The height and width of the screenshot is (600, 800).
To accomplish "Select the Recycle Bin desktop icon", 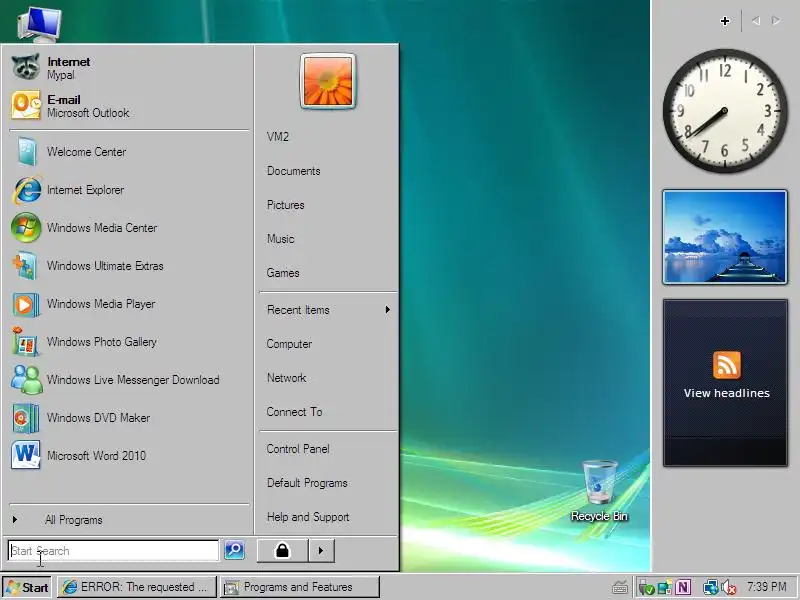I will [599, 491].
